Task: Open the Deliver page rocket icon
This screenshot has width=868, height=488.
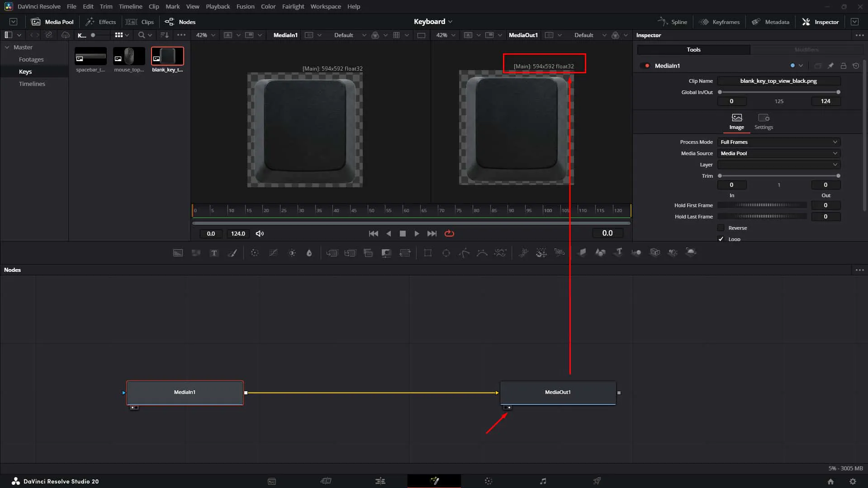Action: (x=597, y=481)
